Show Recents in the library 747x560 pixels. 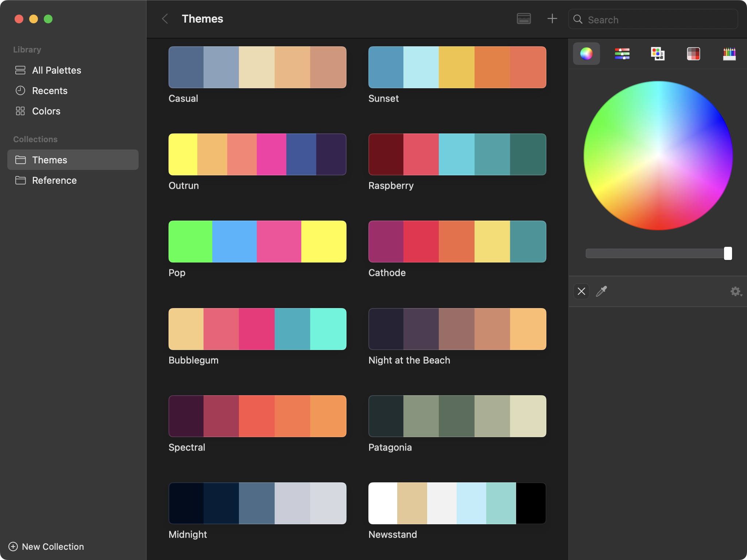point(50,91)
